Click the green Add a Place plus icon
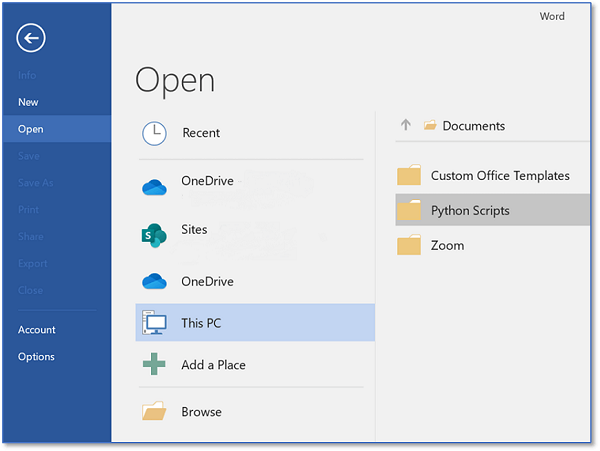The width and height of the screenshot is (600, 451). (x=154, y=364)
